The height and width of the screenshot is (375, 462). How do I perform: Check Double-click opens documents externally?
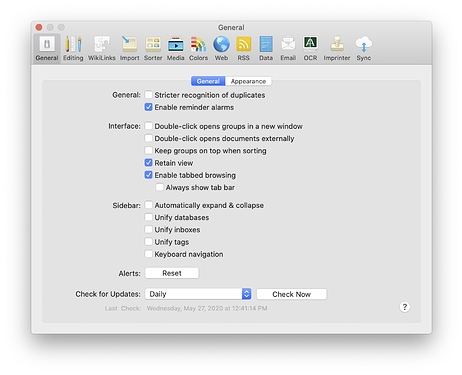click(149, 138)
